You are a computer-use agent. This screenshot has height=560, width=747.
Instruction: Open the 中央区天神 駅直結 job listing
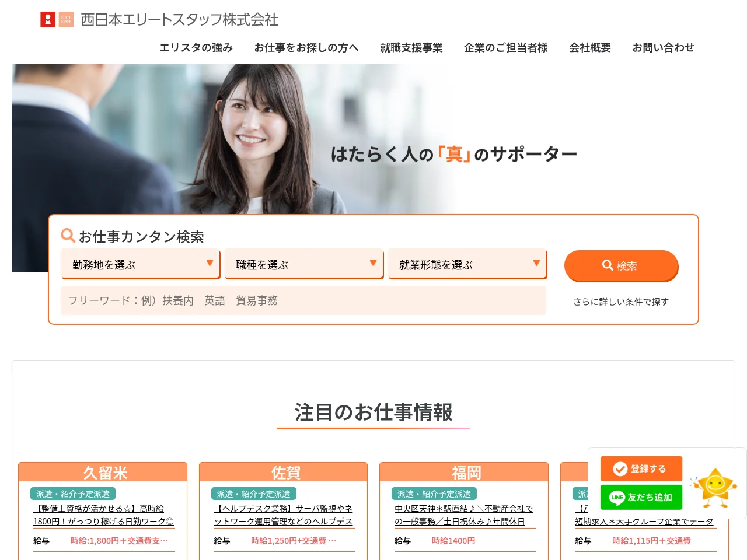click(x=465, y=515)
